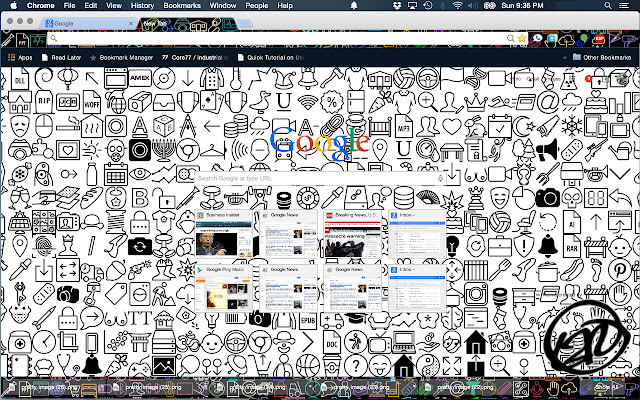Switch to the Google tab

pyautogui.click(x=88, y=24)
